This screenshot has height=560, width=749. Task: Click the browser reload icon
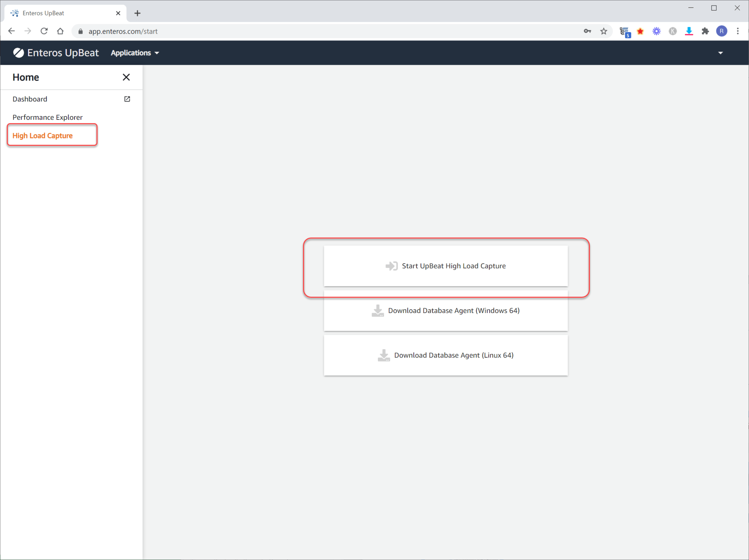point(44,31)
